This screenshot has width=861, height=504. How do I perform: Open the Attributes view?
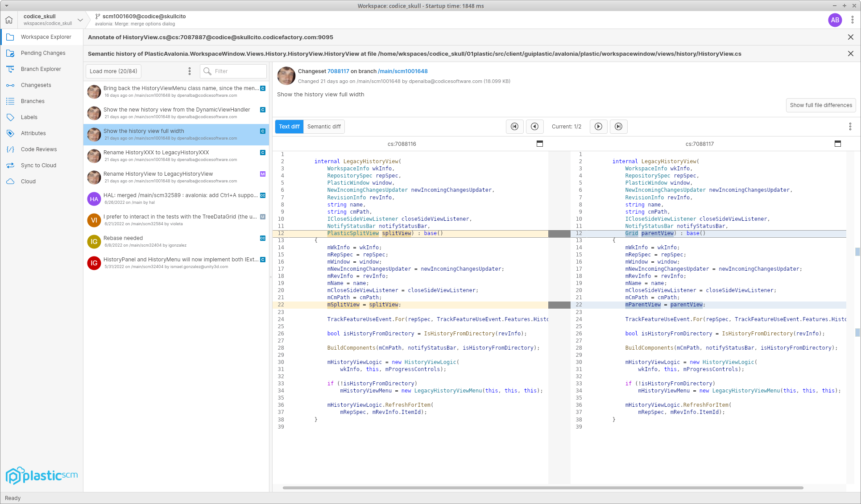tap(33, 133)
